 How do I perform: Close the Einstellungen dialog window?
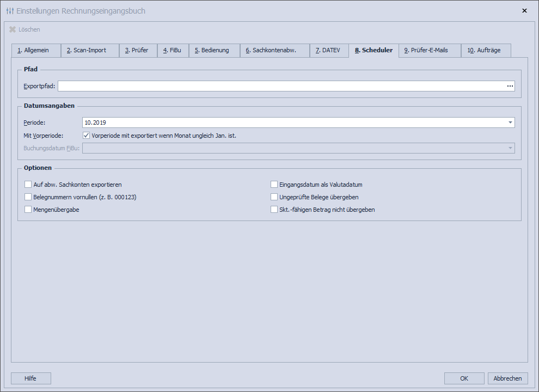pyautogui.click(x=524, y=11)
